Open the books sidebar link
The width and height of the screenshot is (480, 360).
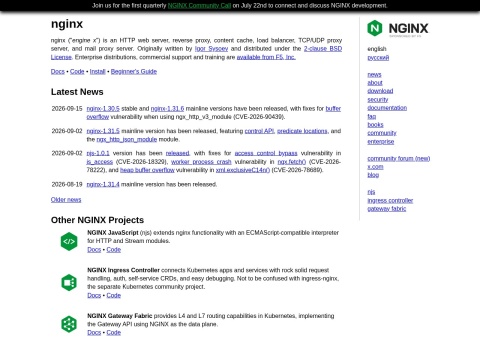375,125
